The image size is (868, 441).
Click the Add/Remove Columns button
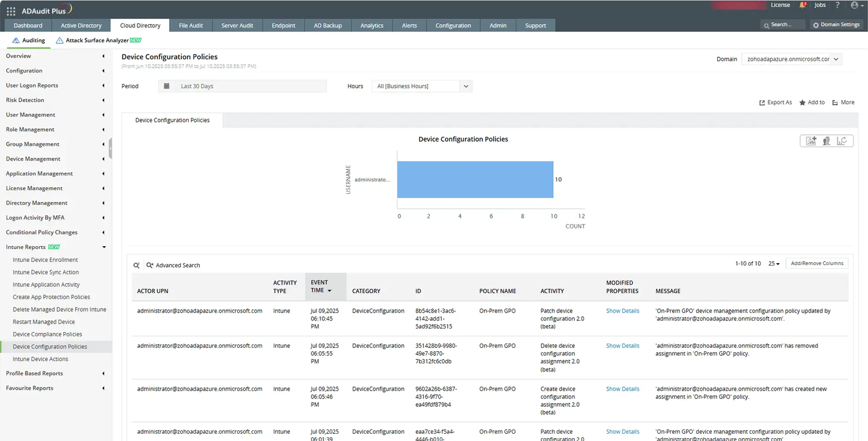pos(817,263)
